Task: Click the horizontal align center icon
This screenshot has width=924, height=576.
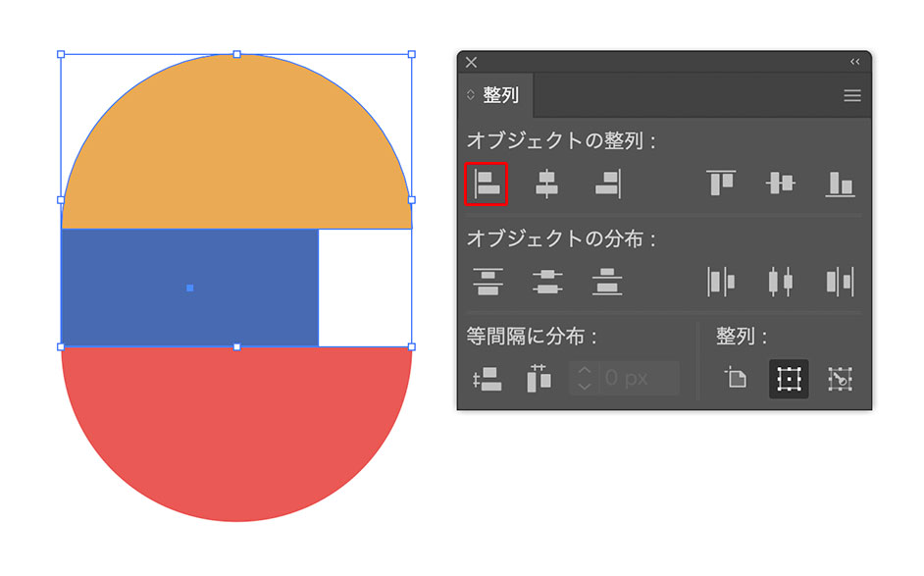Action: [x=546, y=183]
